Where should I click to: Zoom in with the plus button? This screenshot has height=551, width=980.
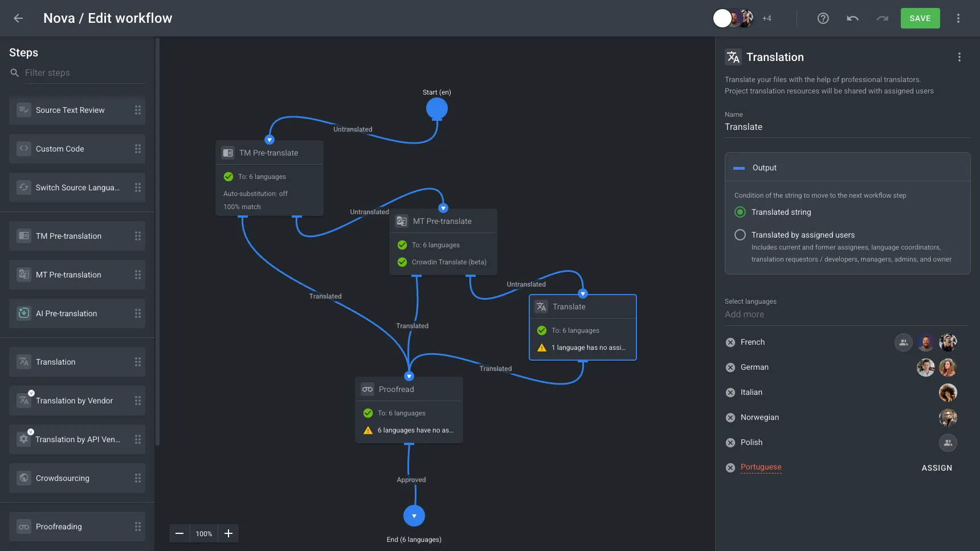click(228, 533)
